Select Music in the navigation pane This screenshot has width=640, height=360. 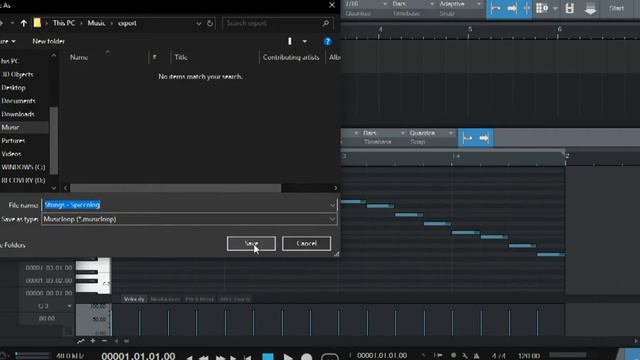[10, 127]
